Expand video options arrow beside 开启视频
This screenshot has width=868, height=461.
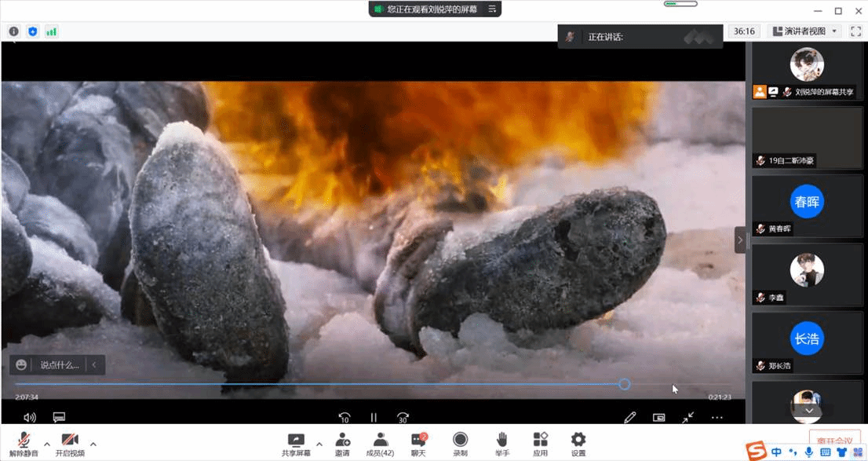click(93, 444)
